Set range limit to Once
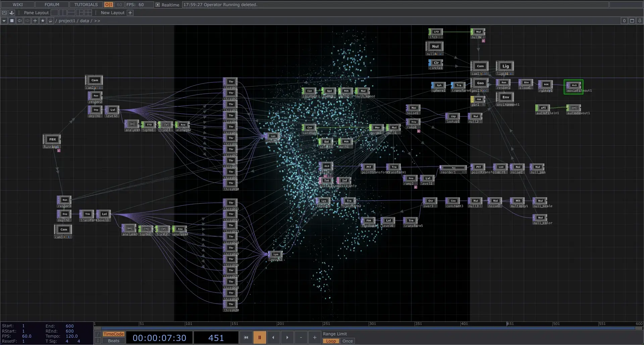 pos(347,341)
